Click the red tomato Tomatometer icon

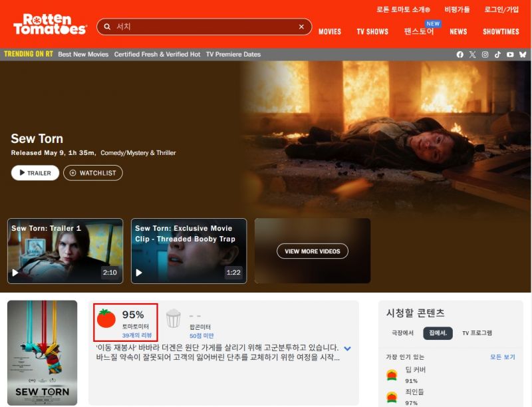[x=106, y=319]
